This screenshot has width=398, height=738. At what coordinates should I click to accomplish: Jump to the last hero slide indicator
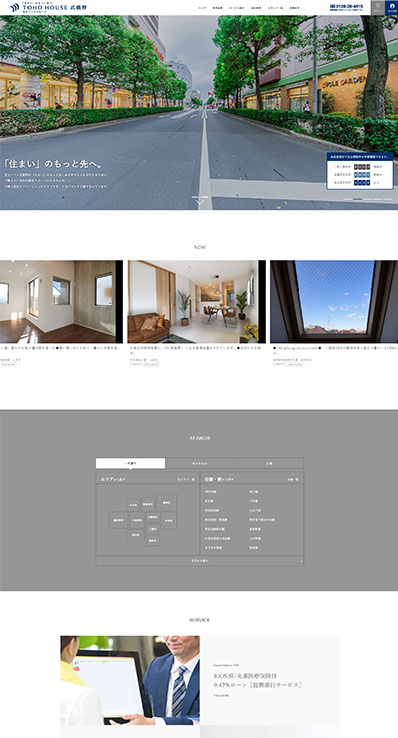(x=388, y=199)
